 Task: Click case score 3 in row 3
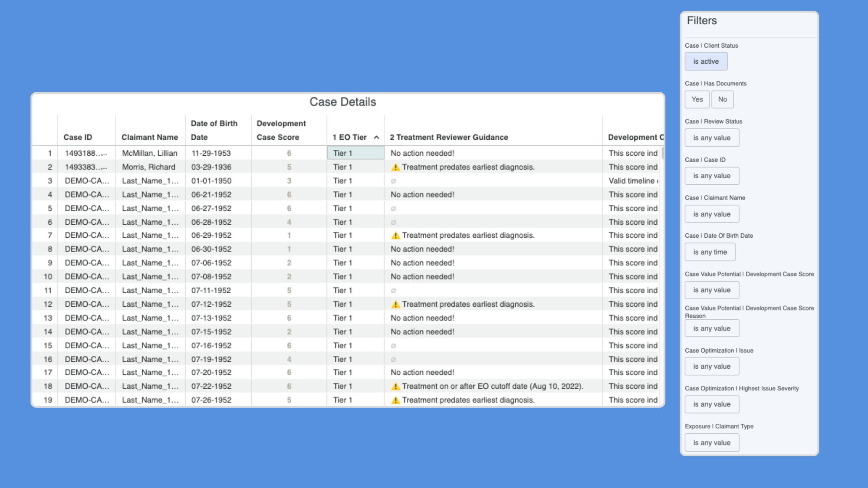tap(289, 181)
